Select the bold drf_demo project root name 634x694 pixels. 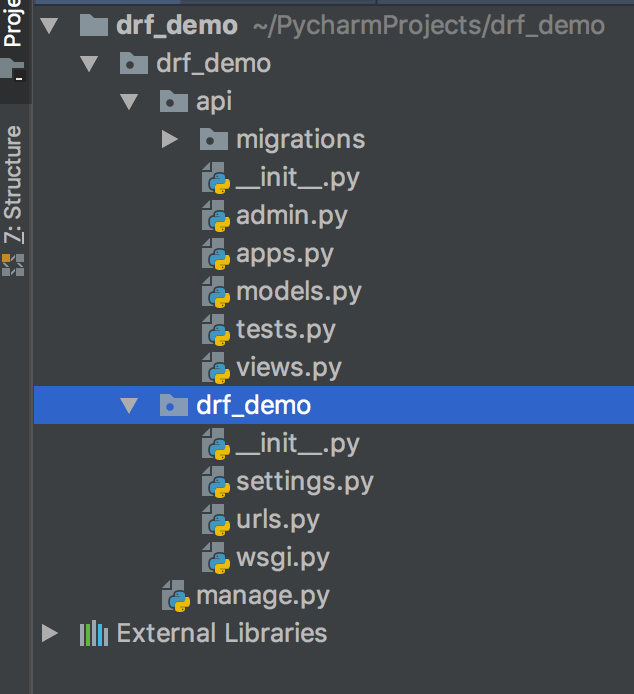[x=177, y=26]
